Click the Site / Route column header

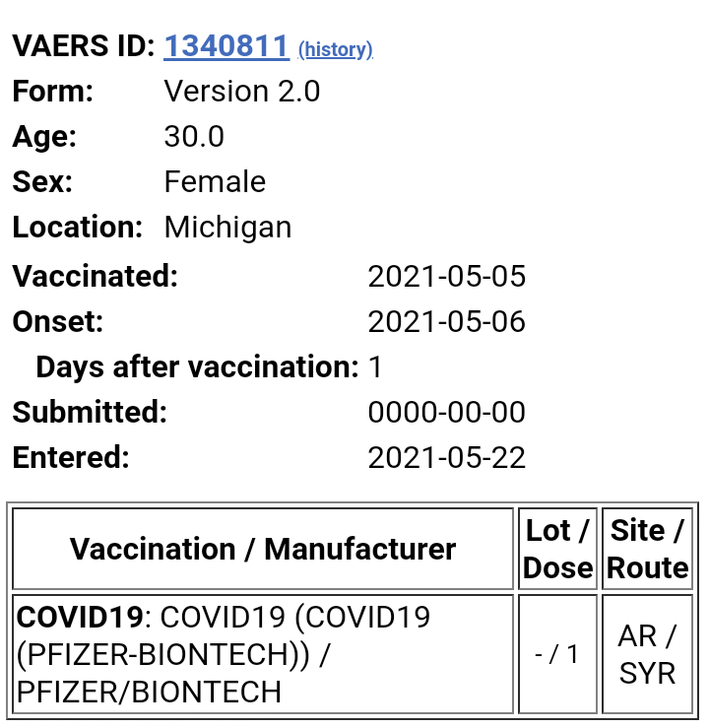coord(647,549)
